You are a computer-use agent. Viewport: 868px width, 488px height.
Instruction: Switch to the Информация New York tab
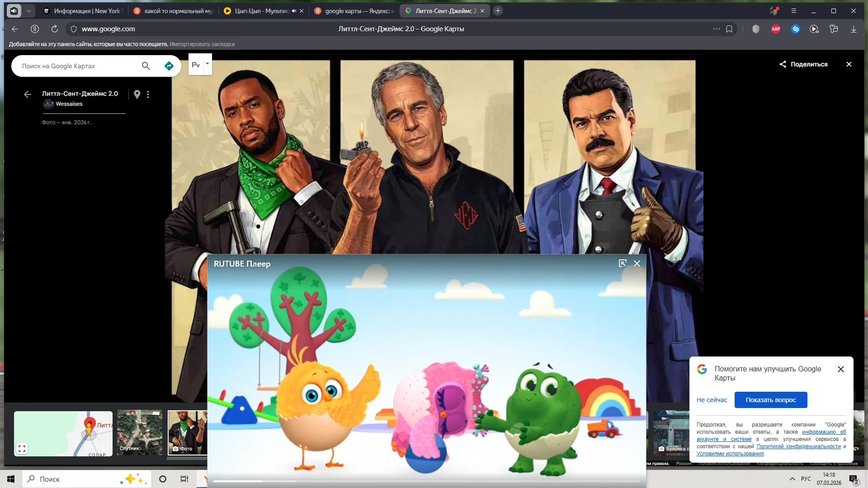(84, 11)
